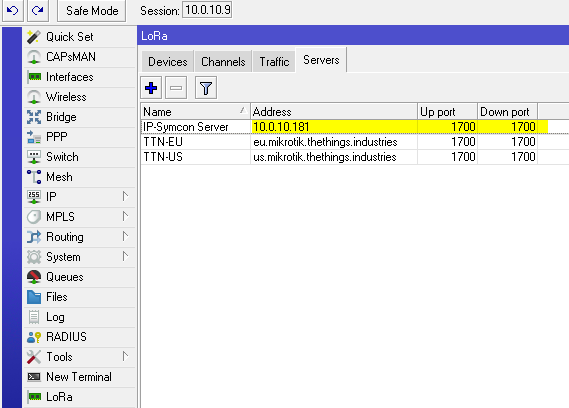Expand the System submenu arrow
Image resolution: width=569 pixels, height=408 pixels.
(x=125, y=256)
